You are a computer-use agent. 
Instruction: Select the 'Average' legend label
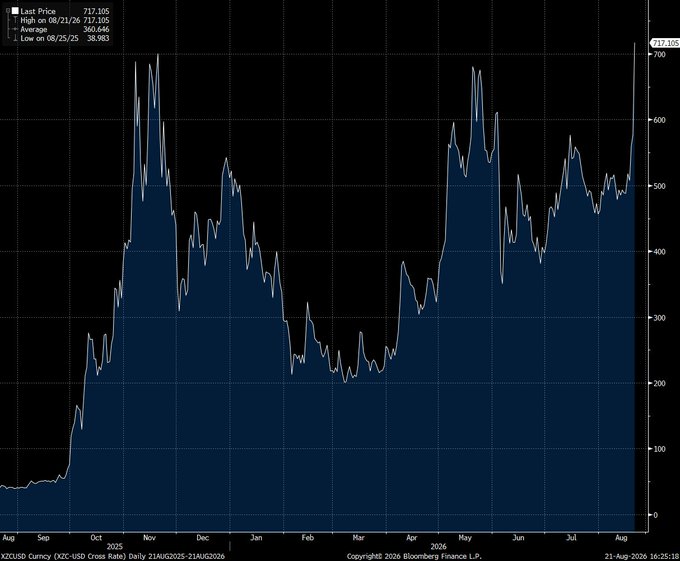tap(34, 29)
